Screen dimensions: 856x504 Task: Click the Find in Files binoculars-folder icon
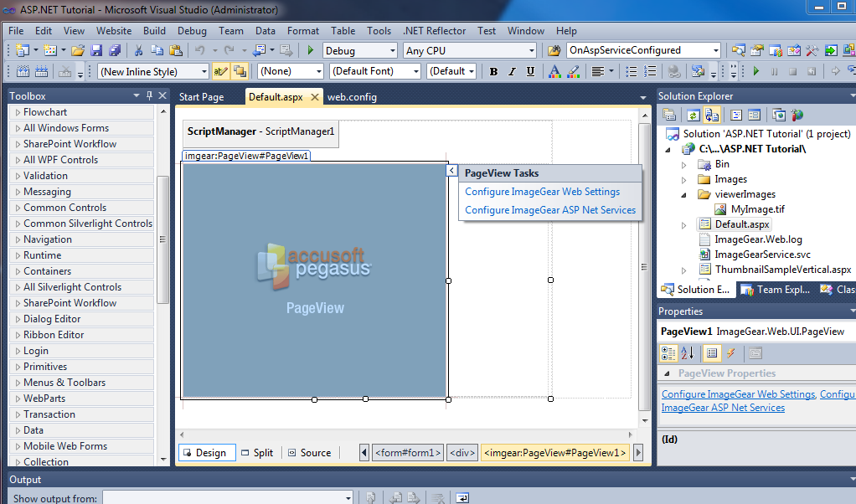click(554, 51)
